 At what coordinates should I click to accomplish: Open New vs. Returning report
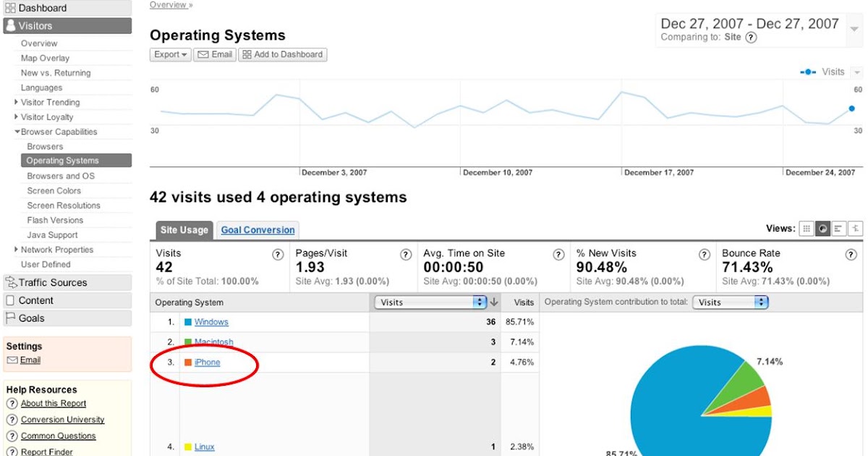[56, 73]
